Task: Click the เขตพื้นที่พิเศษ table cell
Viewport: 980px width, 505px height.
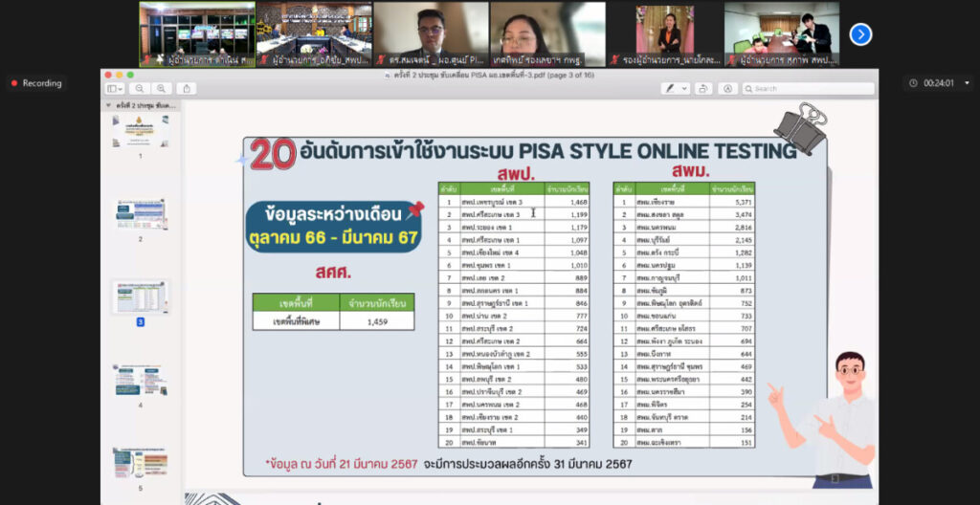Action: click(x=297, y=321)
